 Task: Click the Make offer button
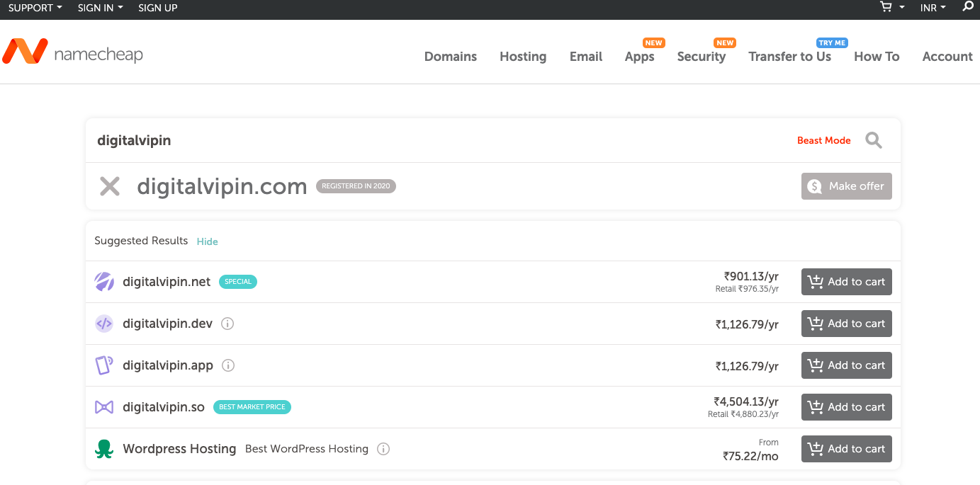click(x=847, y=186)
